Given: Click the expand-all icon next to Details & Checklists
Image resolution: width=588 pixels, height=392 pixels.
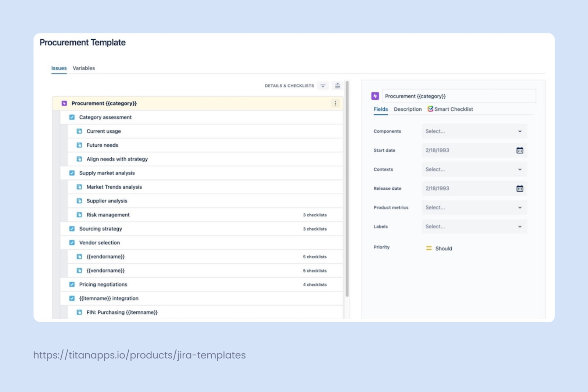Looking at the screenshot, I should (337, 86).
